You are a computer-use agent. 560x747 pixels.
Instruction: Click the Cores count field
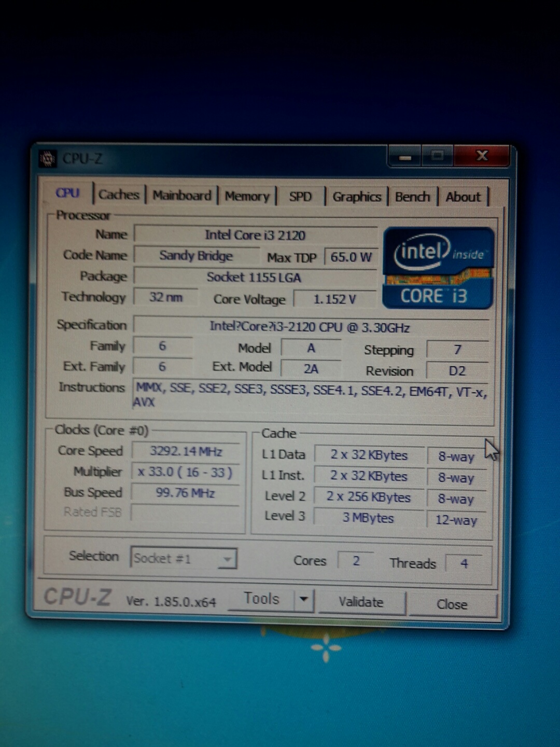(356, 561)
